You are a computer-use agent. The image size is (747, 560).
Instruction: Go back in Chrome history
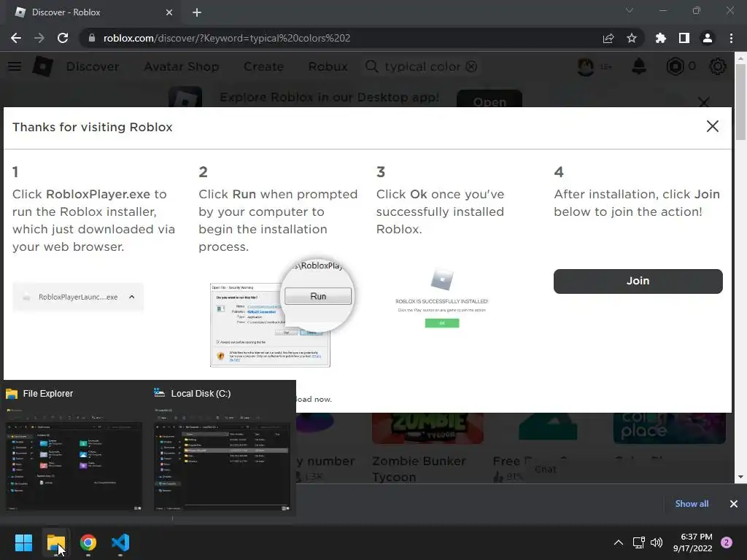tap(16, 38)
